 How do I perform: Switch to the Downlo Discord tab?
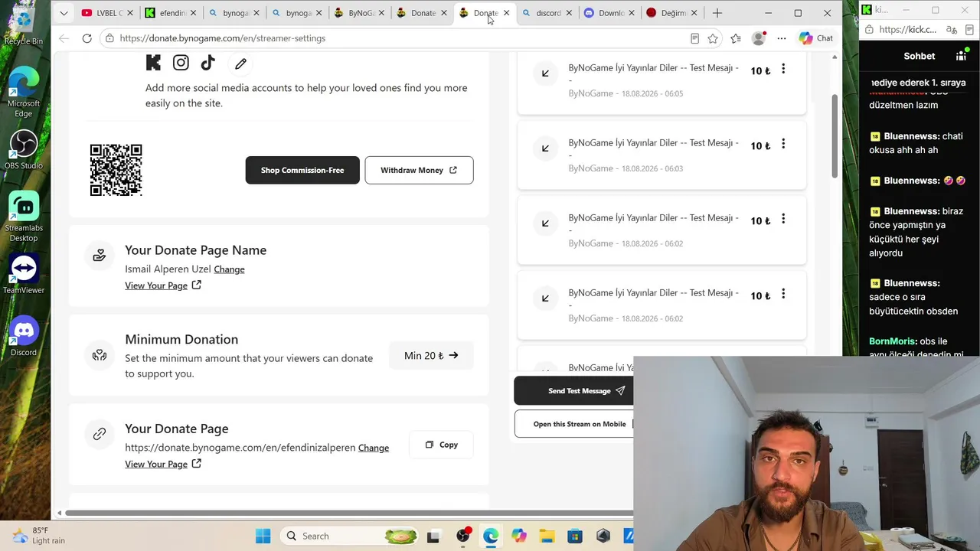[x=611, y=13]
